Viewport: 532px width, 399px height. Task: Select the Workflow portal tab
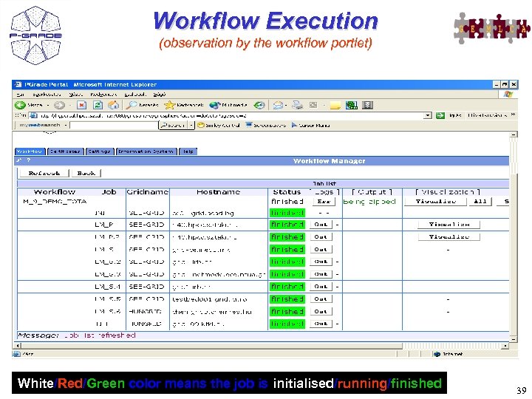click(30, 151)
